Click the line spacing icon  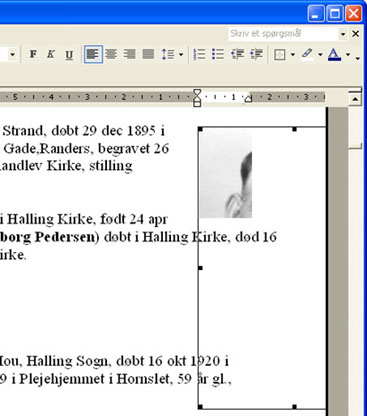(x=168, y=54)
